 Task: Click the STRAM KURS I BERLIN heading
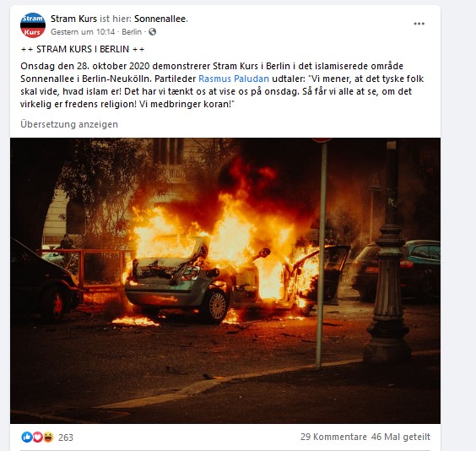tap(83, 49)
